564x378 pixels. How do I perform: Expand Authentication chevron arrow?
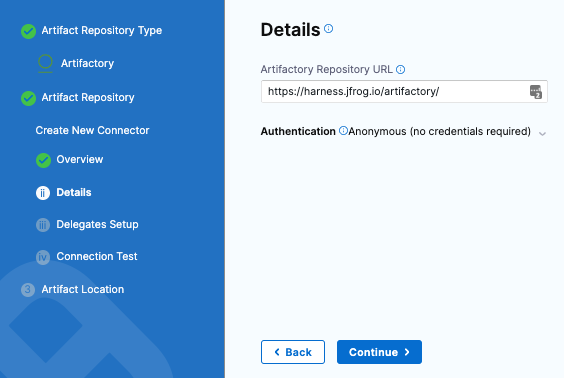[542, 134]
